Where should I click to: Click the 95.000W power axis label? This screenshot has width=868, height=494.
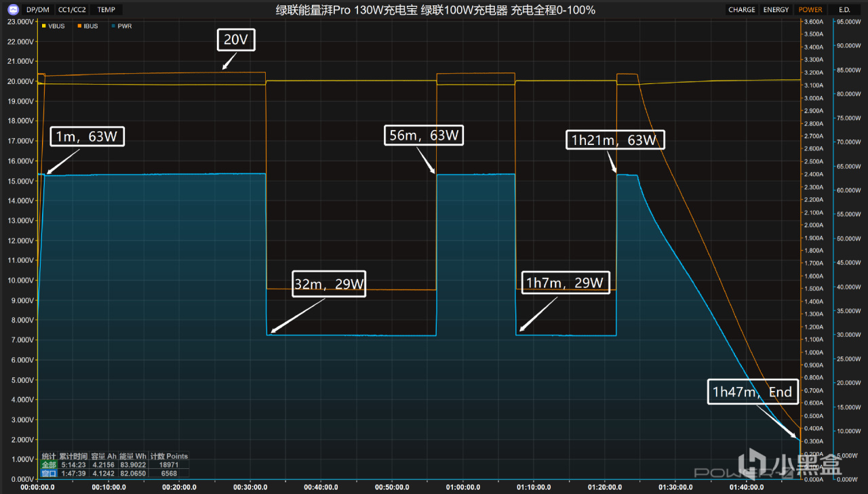[849, 22]
